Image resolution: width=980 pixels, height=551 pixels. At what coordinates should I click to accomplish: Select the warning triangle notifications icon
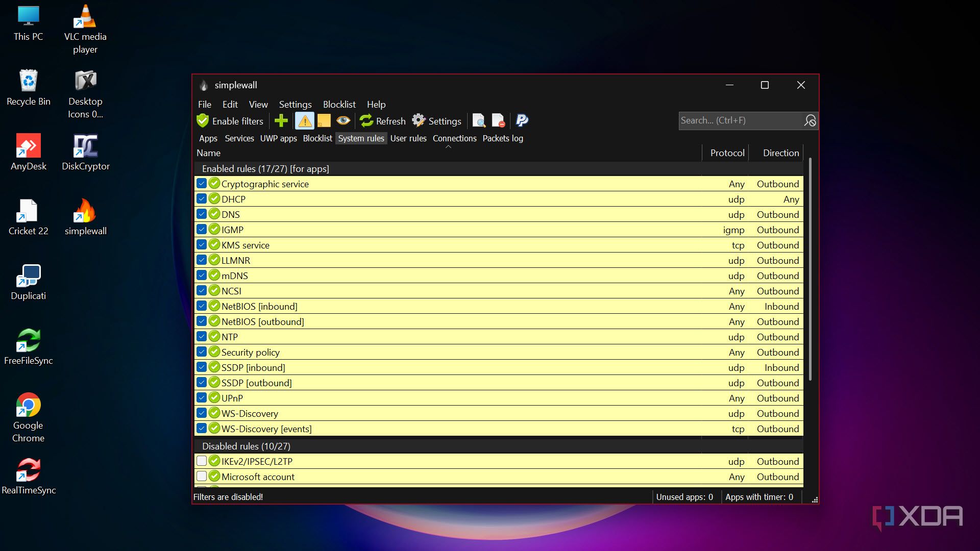pyautogui.click(x=304, y=121)
